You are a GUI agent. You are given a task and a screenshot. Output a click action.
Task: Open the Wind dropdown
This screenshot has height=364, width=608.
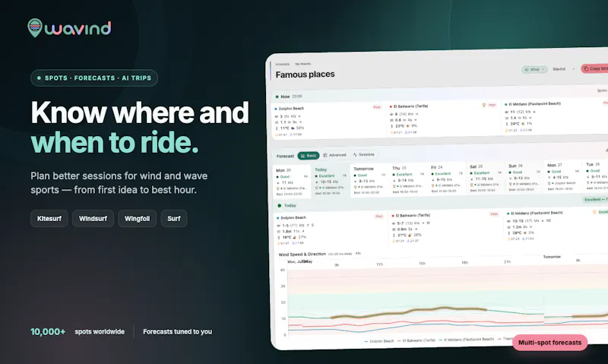535,69
